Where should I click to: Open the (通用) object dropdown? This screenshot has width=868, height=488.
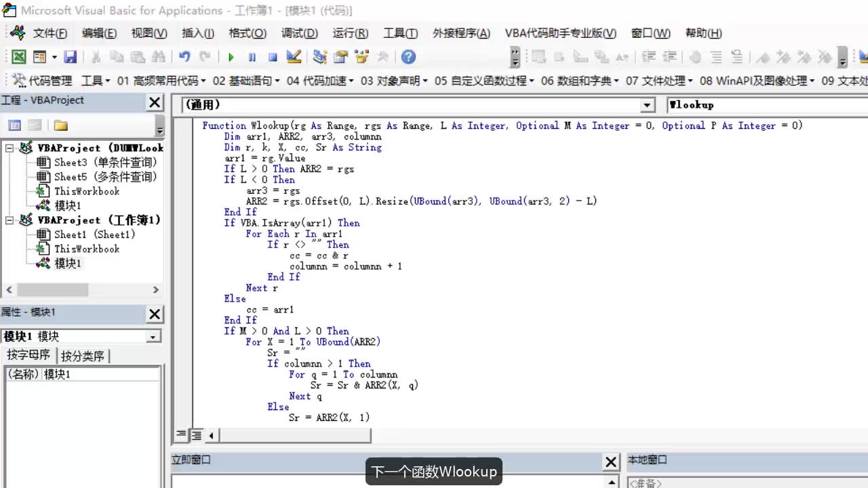(x=646, y=105)
